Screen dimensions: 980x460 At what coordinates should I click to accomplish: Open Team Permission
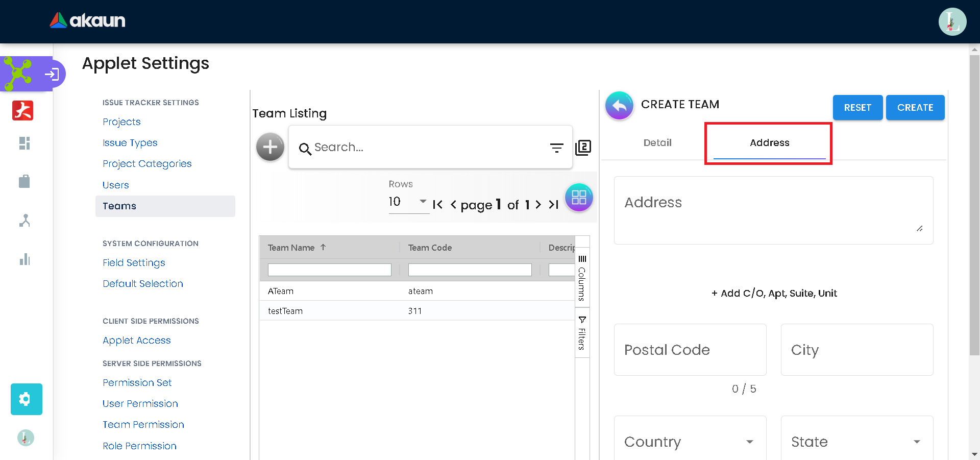pyautogui.click(x=143, y=425)
